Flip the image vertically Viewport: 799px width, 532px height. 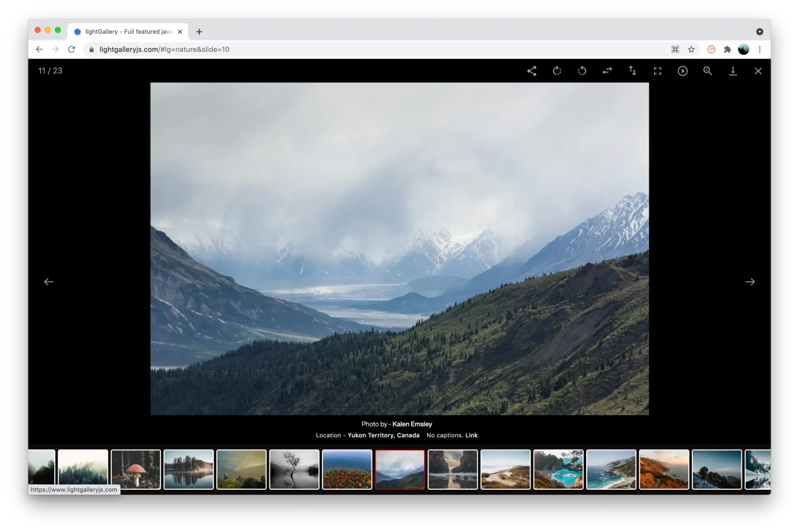(x=632, y=71)
